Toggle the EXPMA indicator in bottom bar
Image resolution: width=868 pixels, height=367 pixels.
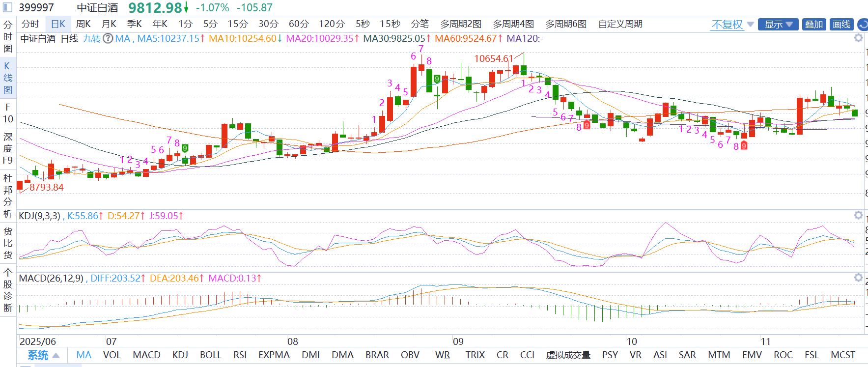point(274,355)
